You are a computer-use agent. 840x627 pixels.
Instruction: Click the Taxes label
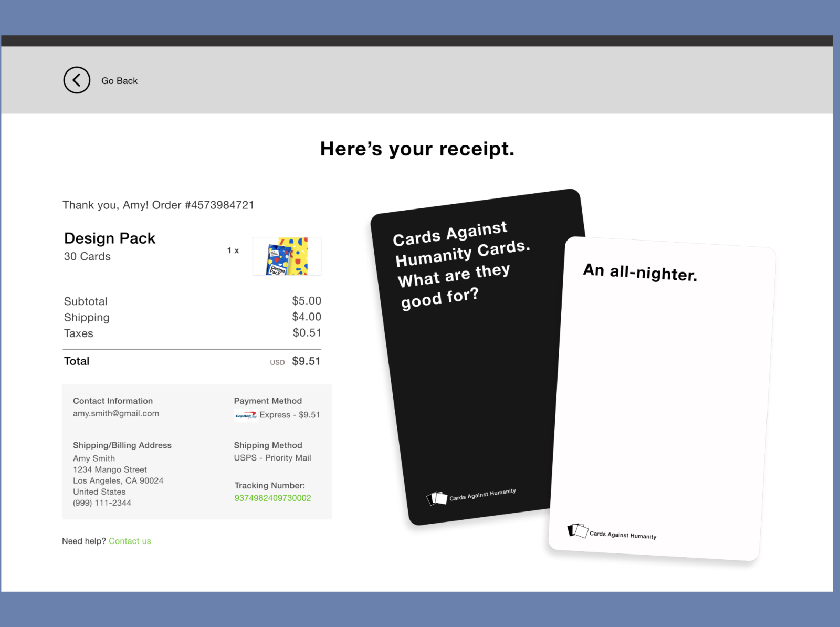79,333
